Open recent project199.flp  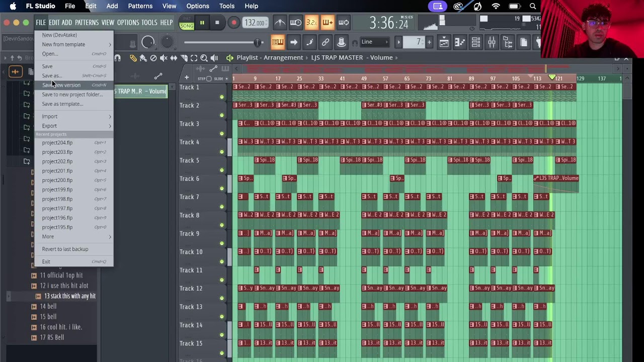click(74, 190)
